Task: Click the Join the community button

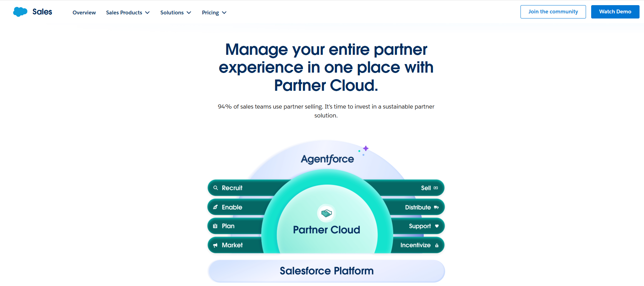Action: point(553,12)
